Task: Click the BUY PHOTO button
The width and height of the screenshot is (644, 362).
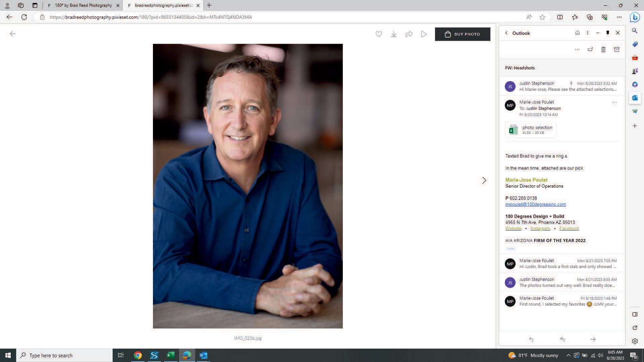Action: [462, 34]
